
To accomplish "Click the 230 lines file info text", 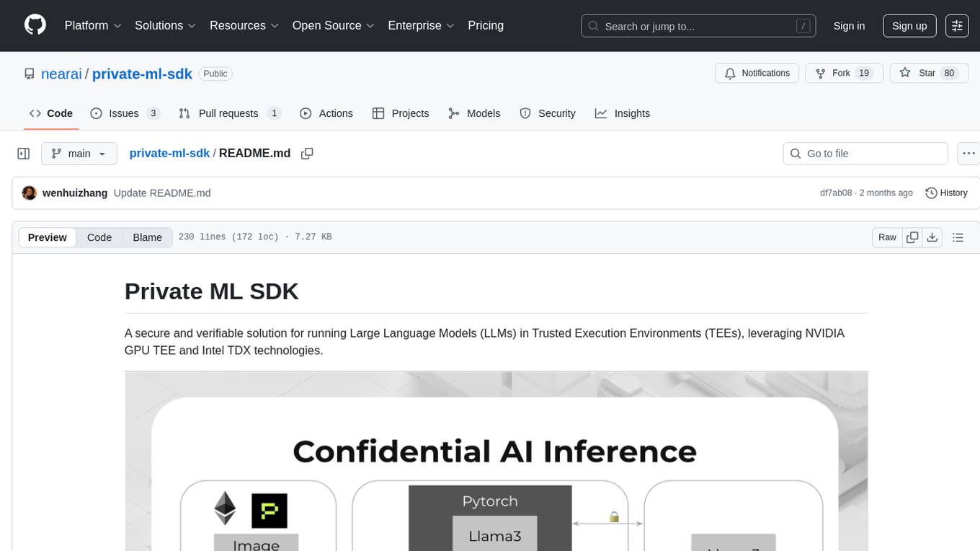I will 254,237.
